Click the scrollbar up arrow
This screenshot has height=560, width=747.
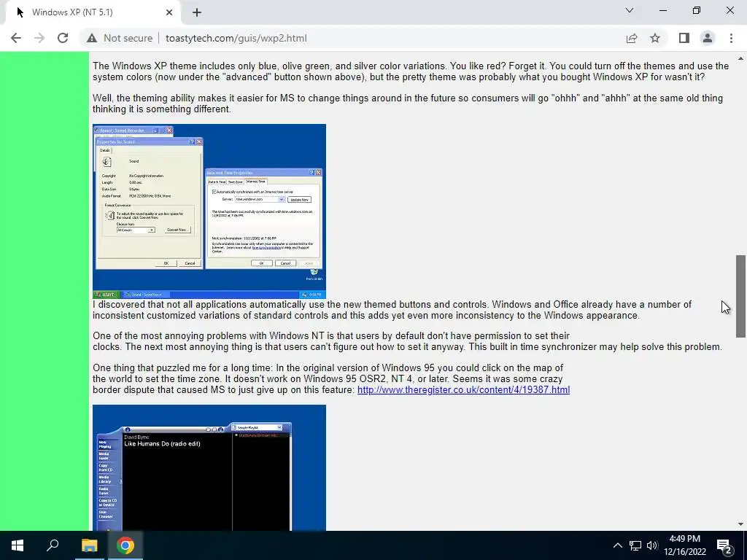(x=740, y=58)
